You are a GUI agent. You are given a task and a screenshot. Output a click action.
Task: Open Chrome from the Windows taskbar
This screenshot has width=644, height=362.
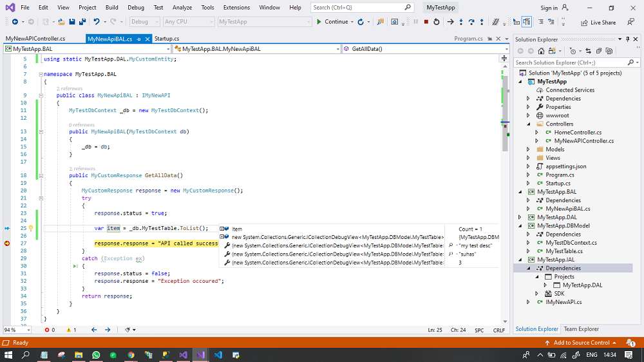coord(131,355)
